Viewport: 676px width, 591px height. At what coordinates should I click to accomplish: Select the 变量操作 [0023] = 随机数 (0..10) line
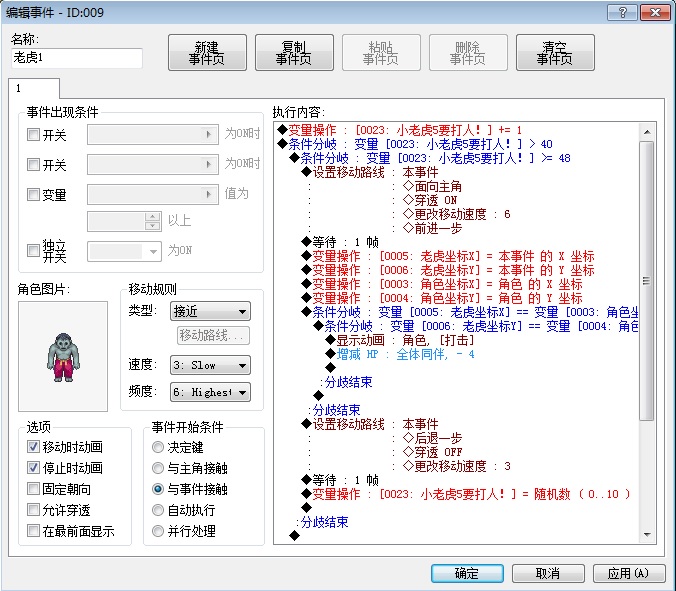466,494
